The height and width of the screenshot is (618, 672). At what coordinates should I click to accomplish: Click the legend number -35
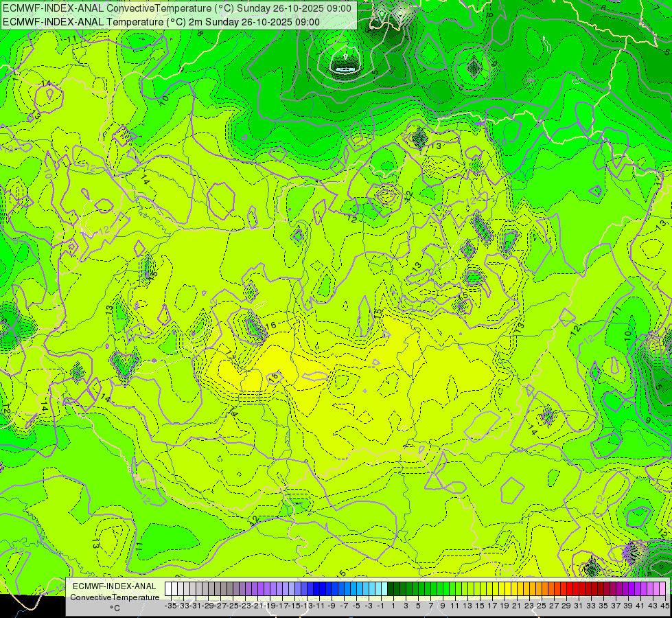[170, 606]
